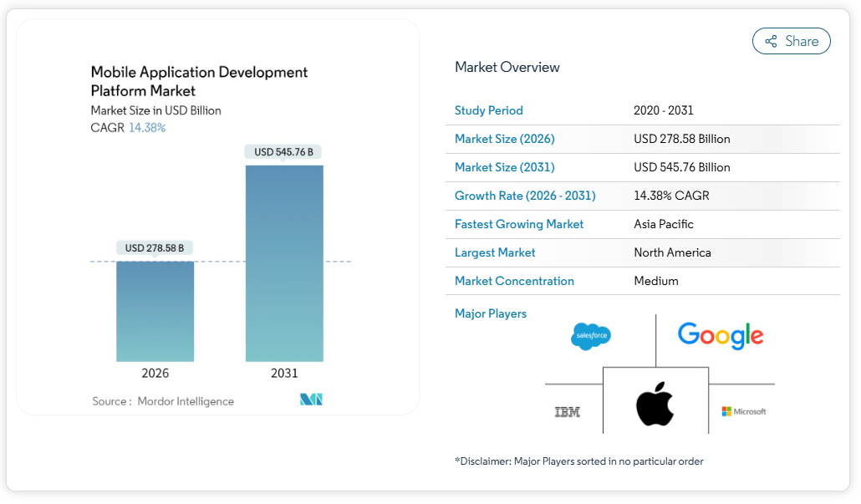Click the Largest Market label
This screenshot has width=861, height=504.
coord(495,252)
